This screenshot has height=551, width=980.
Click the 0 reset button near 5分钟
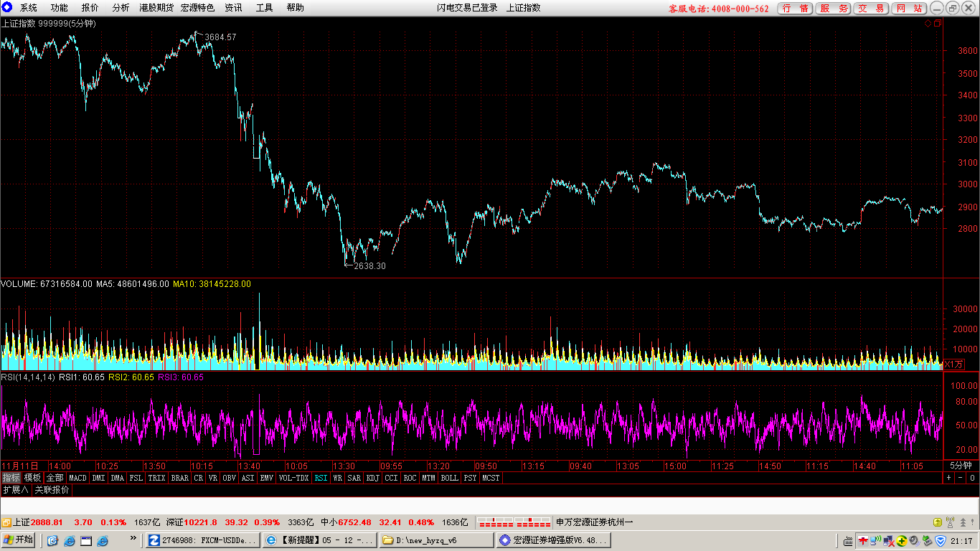pos(972,478)
